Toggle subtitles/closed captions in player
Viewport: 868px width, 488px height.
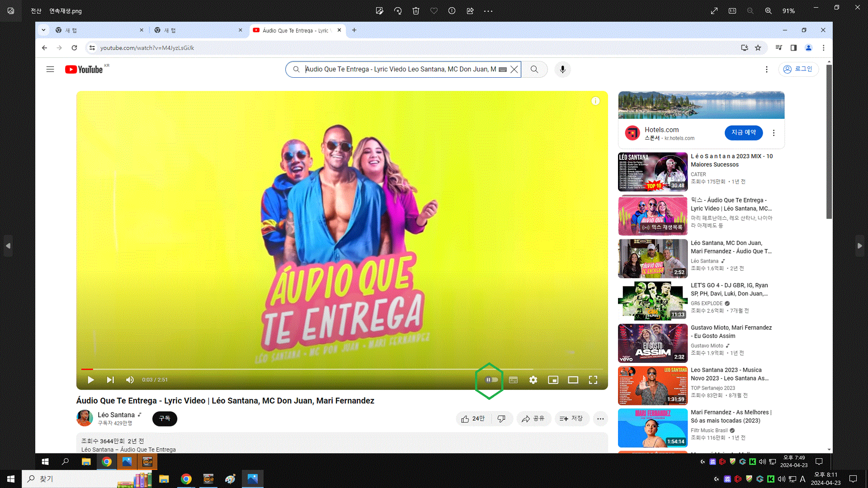click(x=514, y=380)
